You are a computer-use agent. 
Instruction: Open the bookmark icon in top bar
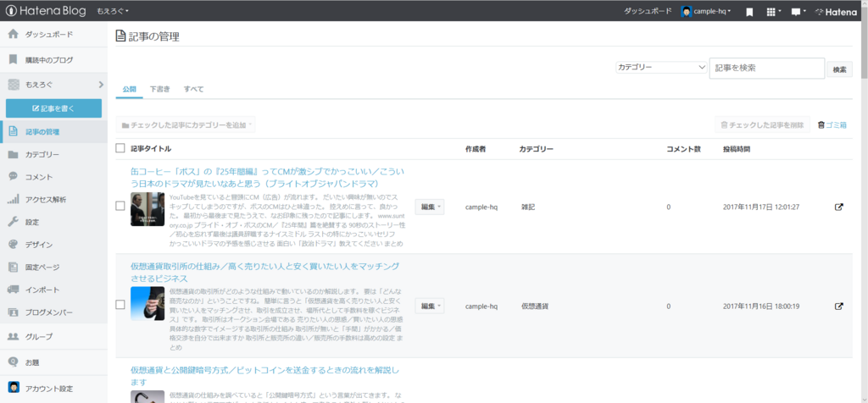(749, 11)
